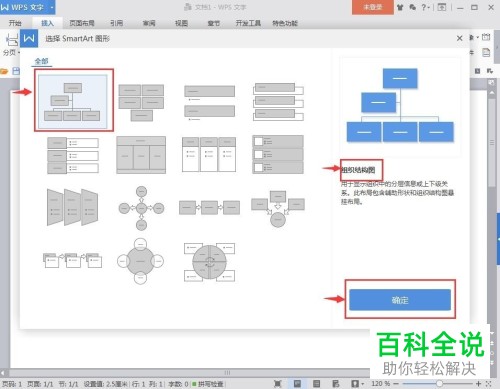The height and width of the screenshot is (389, 500).
Task: Open the chat feedback bubbles icon
Action: click(412, 7)
